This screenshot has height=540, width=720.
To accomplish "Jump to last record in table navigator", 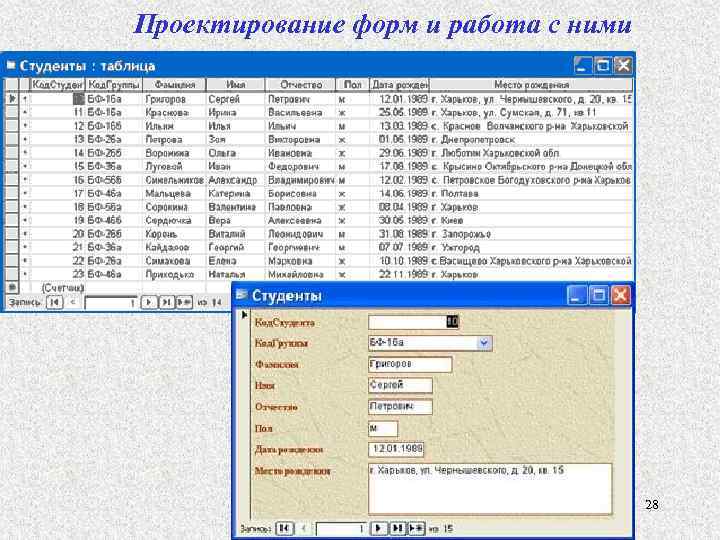I will point(166,302).
